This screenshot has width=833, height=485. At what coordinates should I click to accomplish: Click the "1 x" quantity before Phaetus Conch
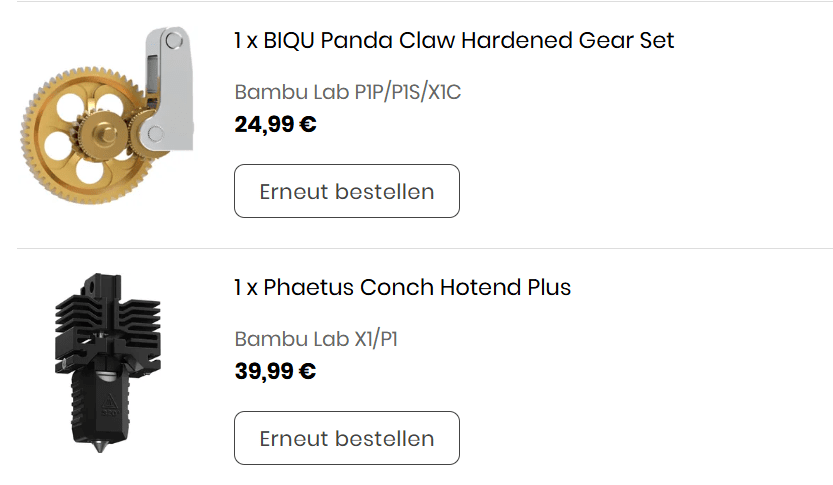click(246, 288)
